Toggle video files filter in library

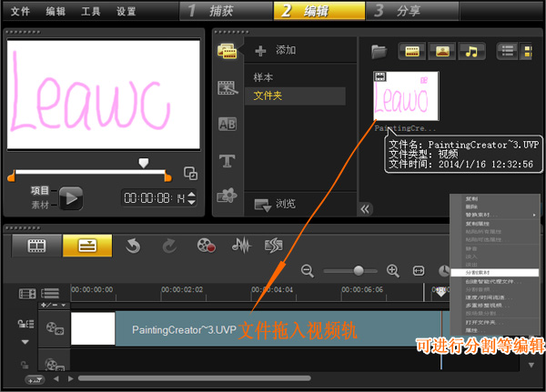point(412,52)
